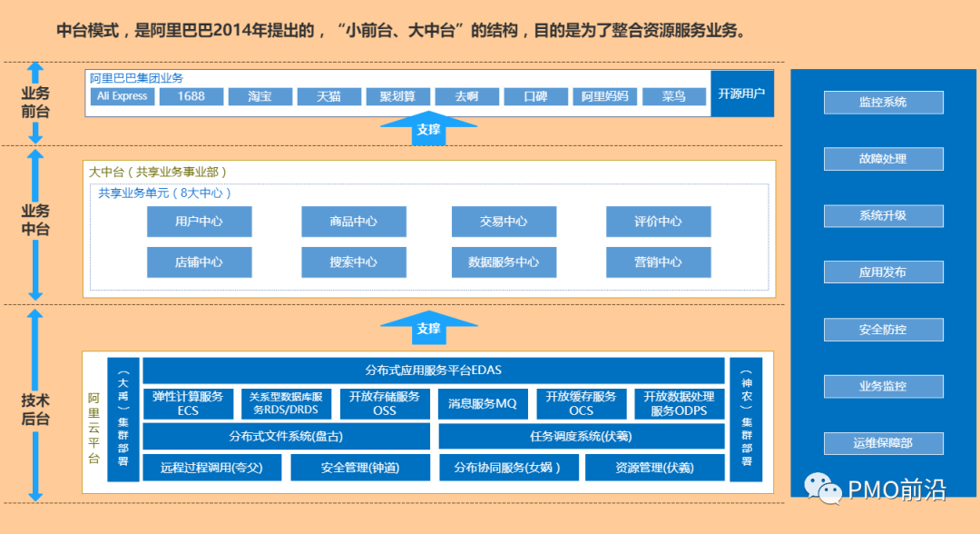Click the upper 支撑 arrow below 聚划算
This screenshot has height=534, width=980.
[428, 129]
